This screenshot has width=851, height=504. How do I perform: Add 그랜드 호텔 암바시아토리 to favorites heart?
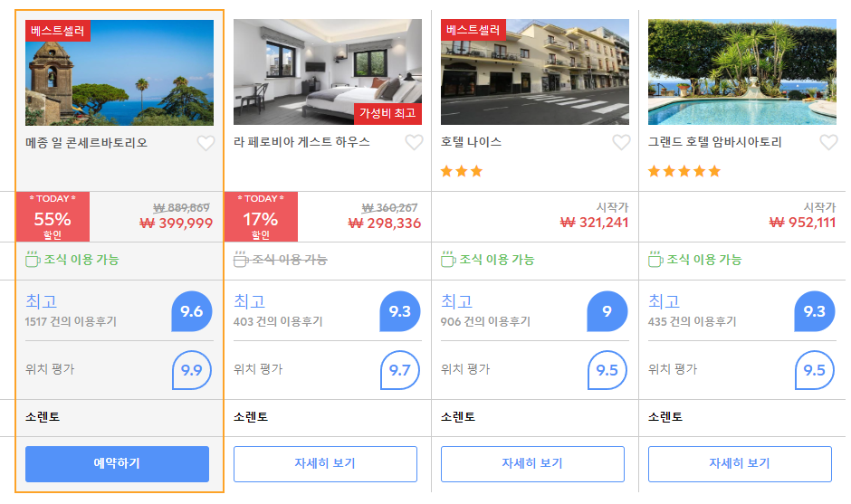[x=828, y=143]
